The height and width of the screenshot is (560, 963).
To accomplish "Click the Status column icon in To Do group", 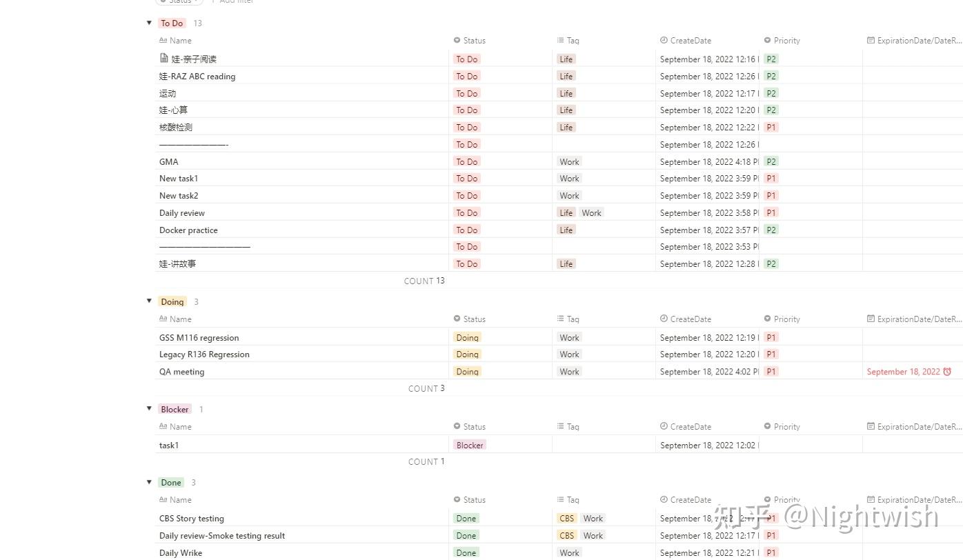I will pos(457,41).
